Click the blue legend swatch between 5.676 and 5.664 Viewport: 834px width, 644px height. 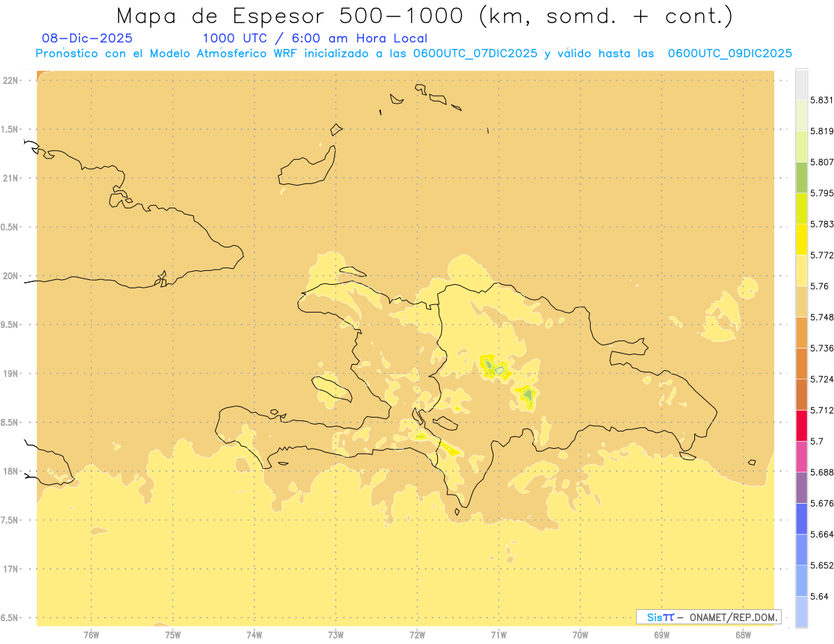pyautogui.click(x=801, y=519)
